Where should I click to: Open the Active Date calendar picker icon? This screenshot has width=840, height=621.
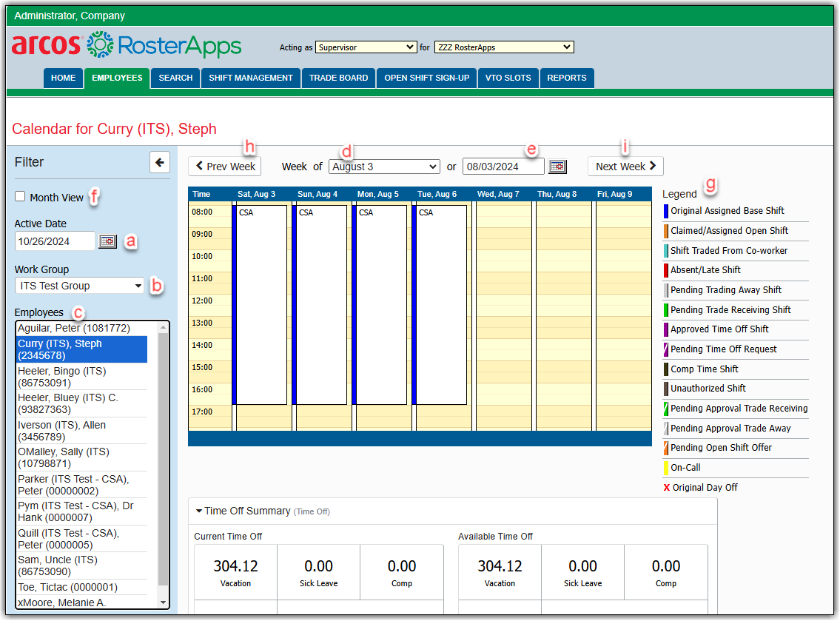tap(107, 241)
